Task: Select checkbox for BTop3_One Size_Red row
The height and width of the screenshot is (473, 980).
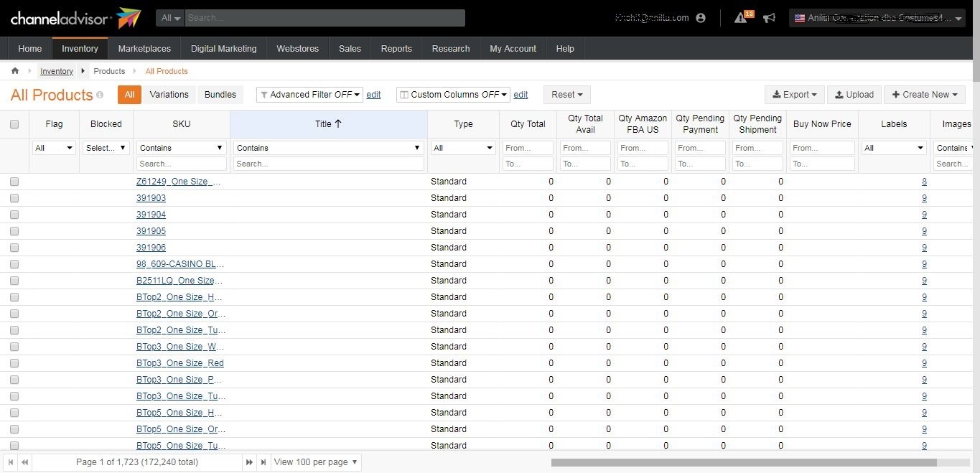Action: [x=14, y=363]
